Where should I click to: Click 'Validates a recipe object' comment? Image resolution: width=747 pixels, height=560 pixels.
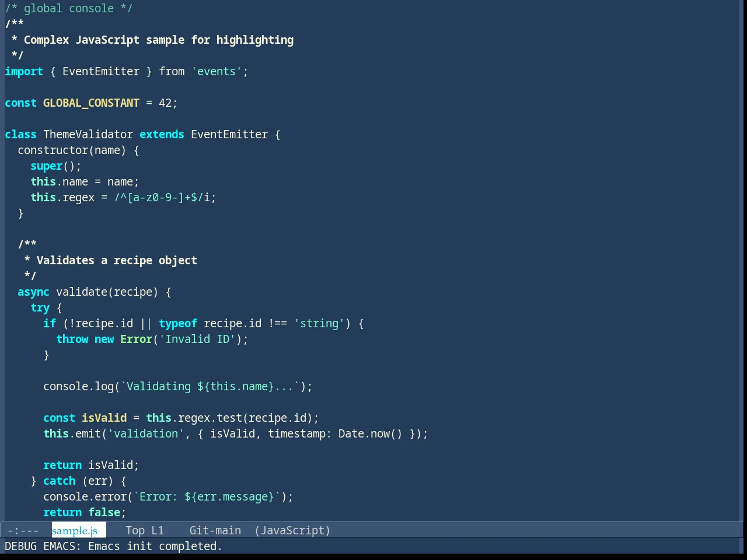(117, 260)
